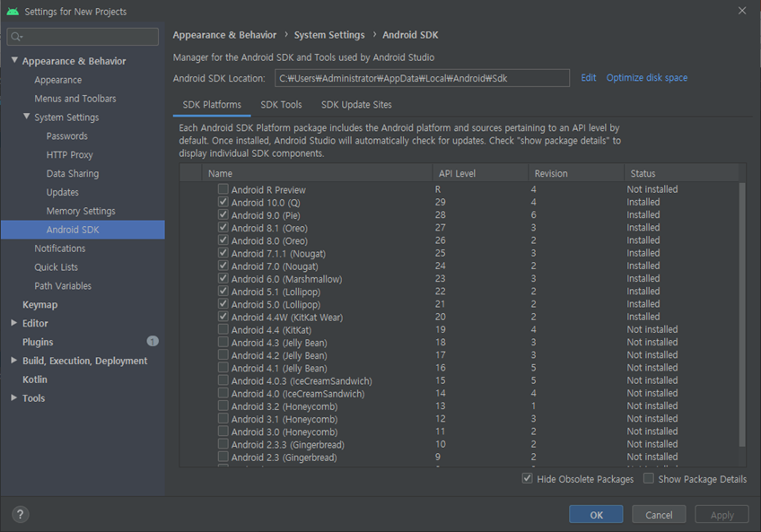Viewport: 761px width, 532px height.
Task: Close the Settings dialog window
Action: tap(742, 11)
